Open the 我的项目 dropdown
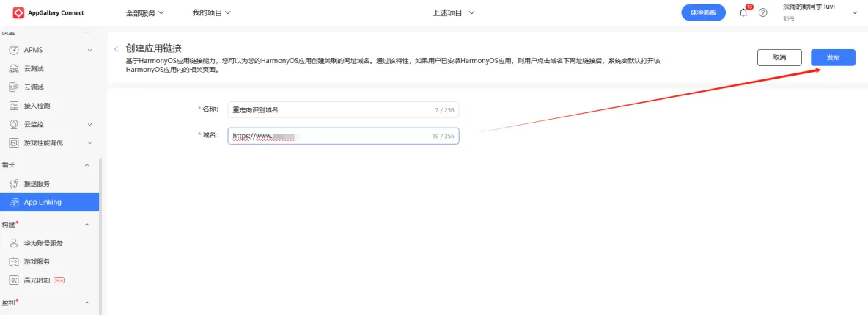Viewport: 868px width, 315px height. pyautogui.click(x=211, y=12)
